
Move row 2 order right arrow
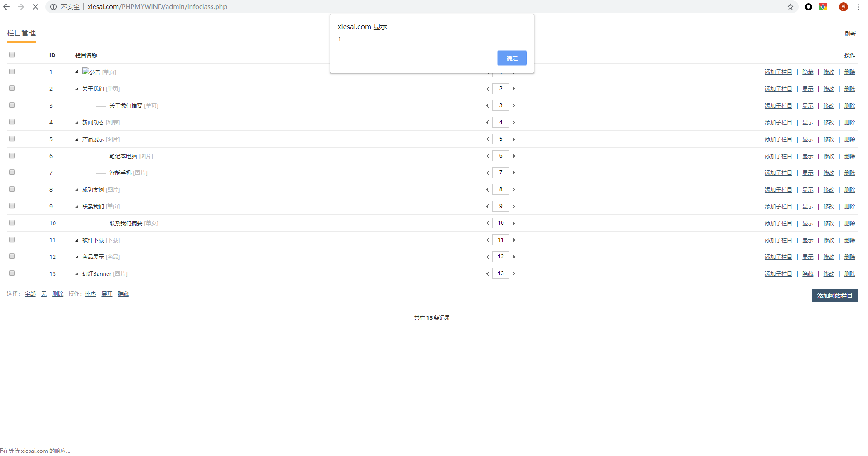click(514, 89)
